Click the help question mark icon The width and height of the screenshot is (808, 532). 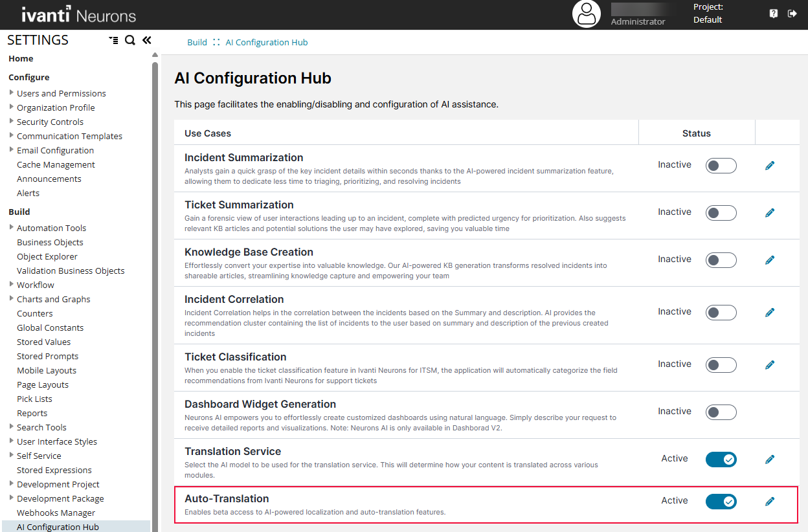[774, 14]
